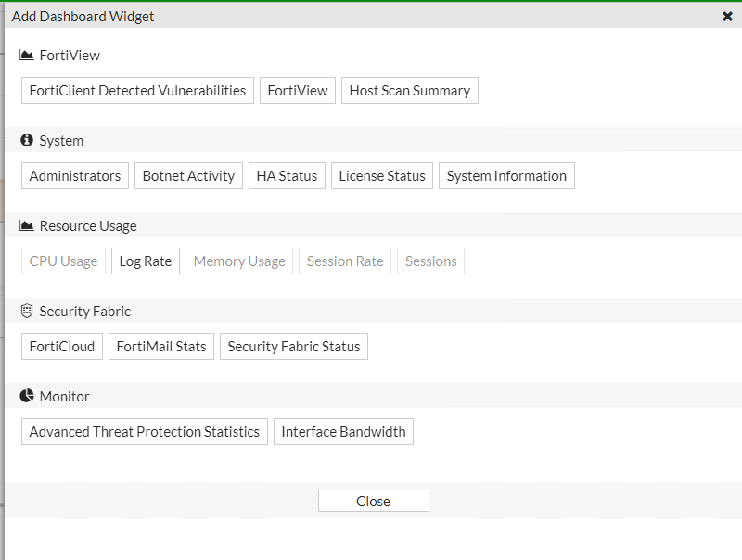Screen dimensions: 742x560
Task: Add the System Information widget
Action: [x=506, y=176]
